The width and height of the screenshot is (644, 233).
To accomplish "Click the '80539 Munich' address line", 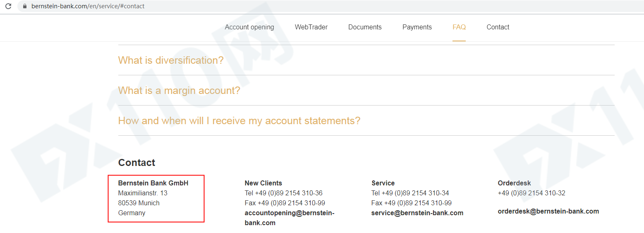I will (139, 203).
